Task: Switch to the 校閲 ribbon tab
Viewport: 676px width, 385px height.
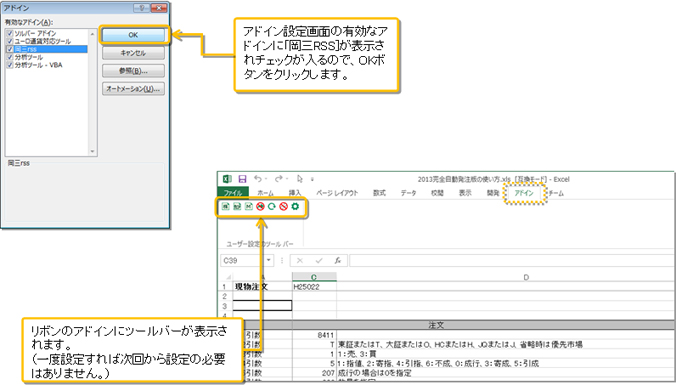Action: (437, 193)
